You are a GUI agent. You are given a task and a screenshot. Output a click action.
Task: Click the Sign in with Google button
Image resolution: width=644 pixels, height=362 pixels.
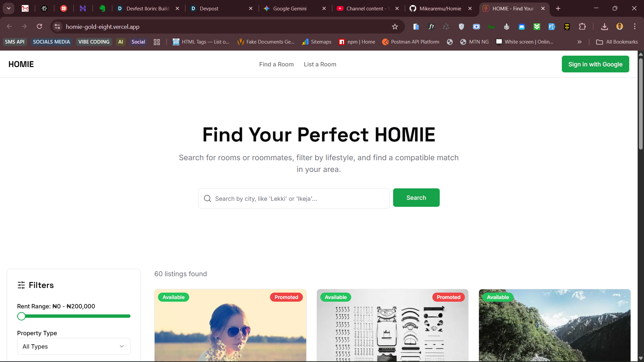point(595,64)
